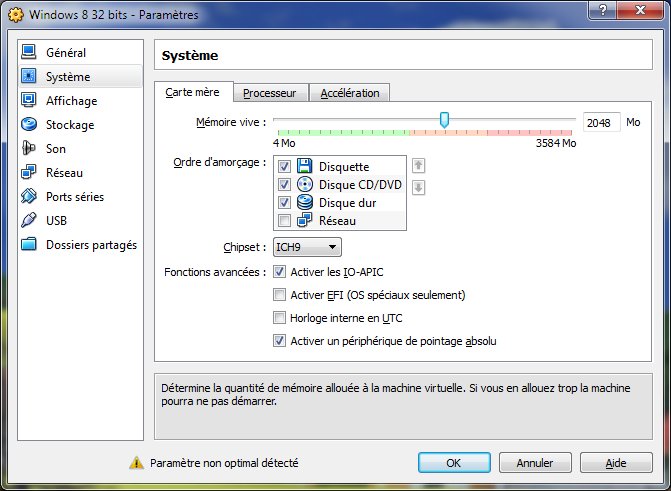Click "Paramètre non optimal détecté" message

224,463
